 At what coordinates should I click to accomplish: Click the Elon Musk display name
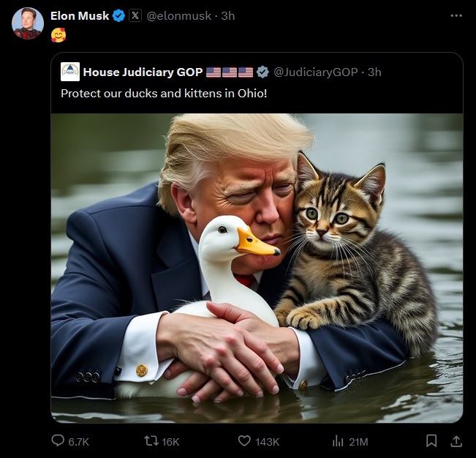[80, 16]
